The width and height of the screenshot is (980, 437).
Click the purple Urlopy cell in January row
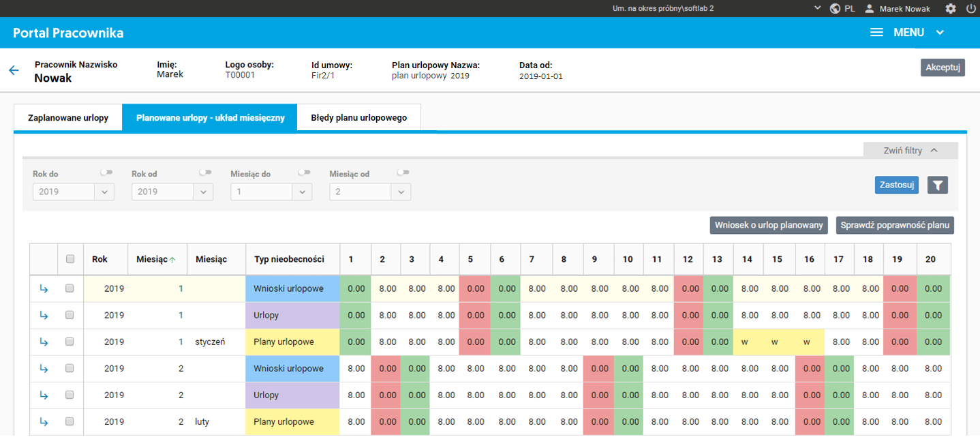point(292,315)
